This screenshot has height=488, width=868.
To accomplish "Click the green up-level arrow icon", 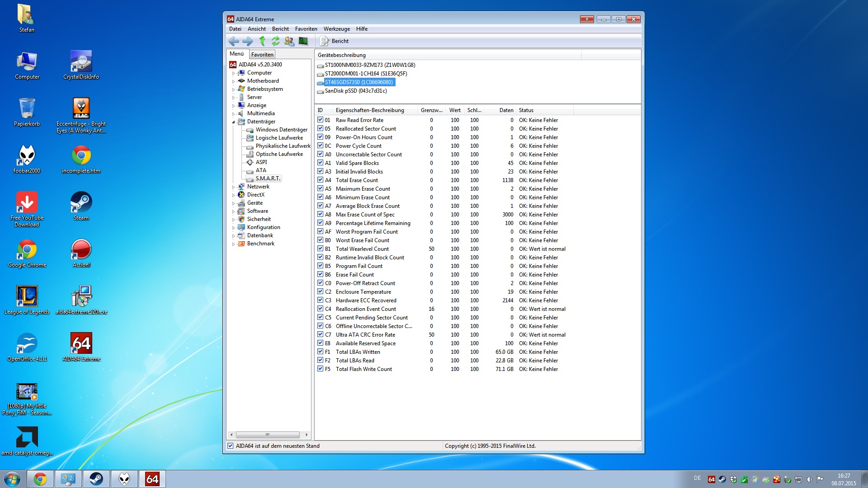I will point(262,41).
